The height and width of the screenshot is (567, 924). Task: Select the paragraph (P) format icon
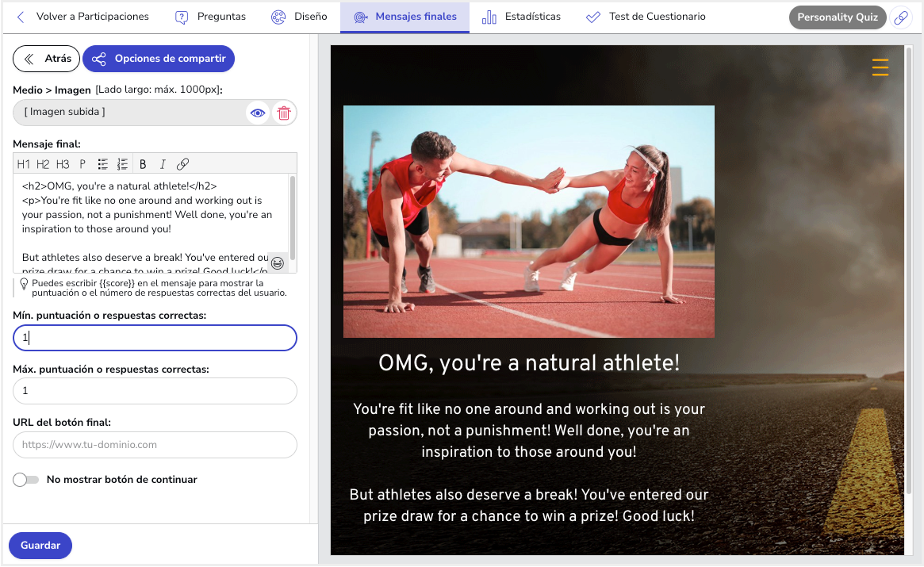coord(82,164)
